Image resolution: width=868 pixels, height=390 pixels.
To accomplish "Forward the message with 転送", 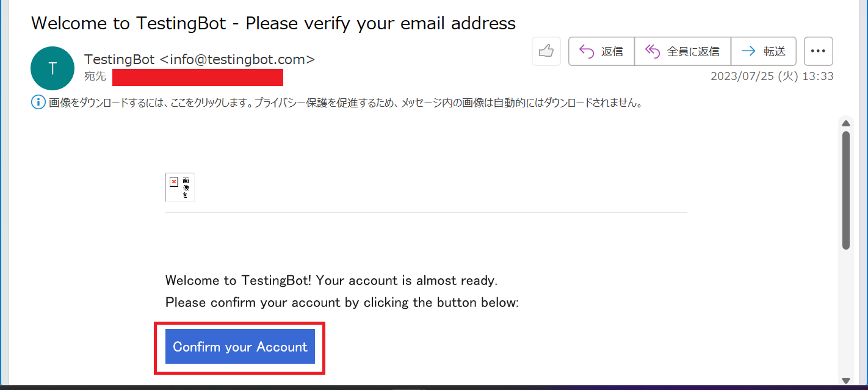I will [x=764, y=51].
